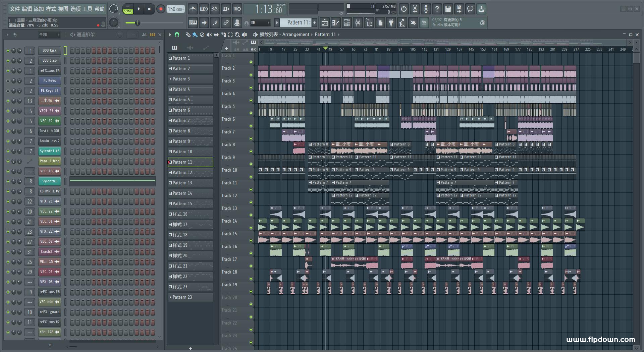The image size is (644, 352).
Task: Expand the Pattern 11 breadcrumb arrow
Action: (339, 35)
